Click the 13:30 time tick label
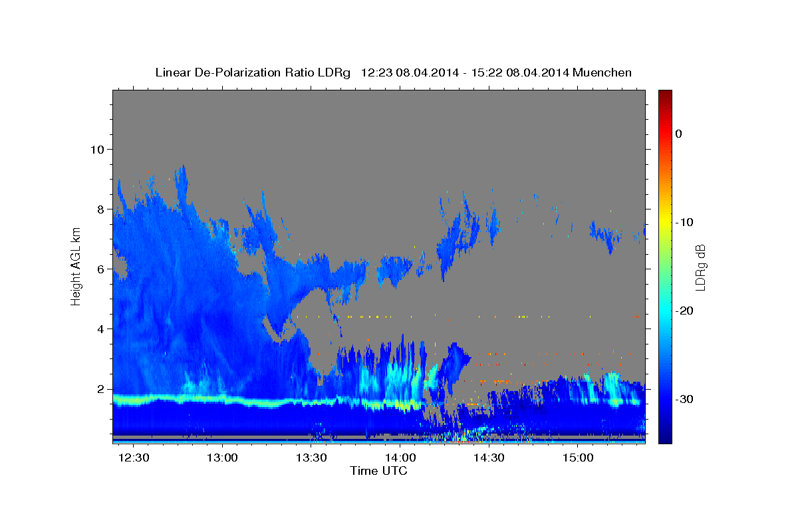 pos(311,458)
